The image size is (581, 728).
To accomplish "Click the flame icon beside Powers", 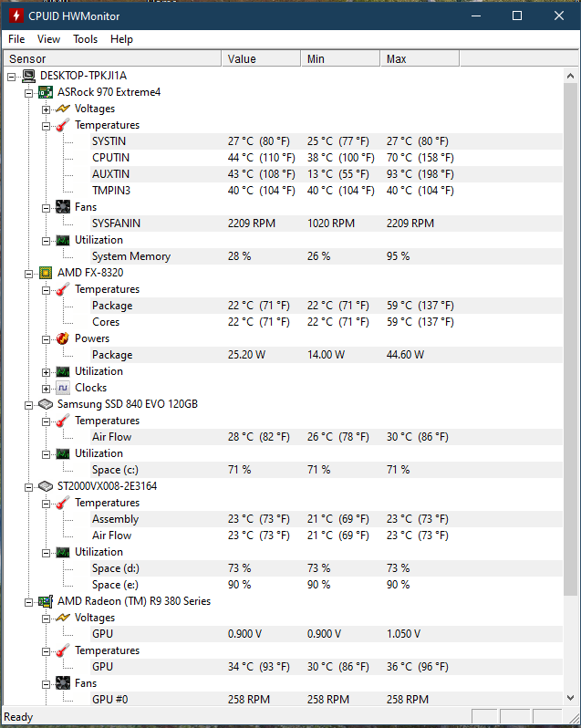I will tap(63, 338).
